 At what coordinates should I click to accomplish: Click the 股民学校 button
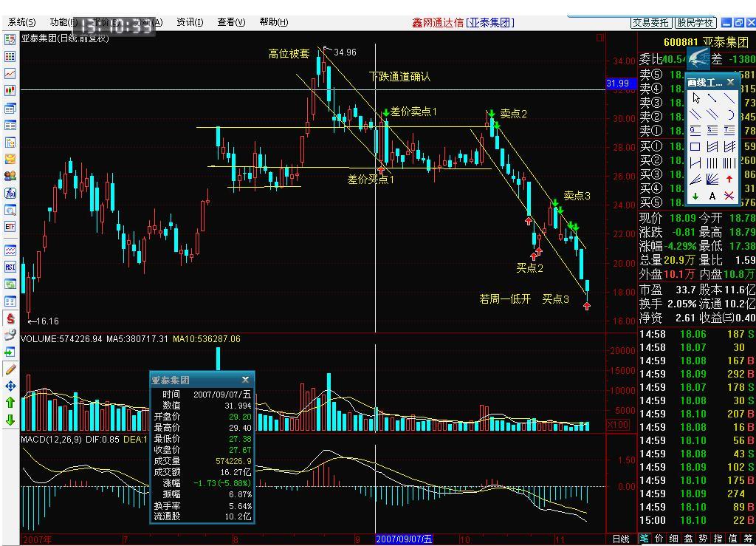coord(695,22)
